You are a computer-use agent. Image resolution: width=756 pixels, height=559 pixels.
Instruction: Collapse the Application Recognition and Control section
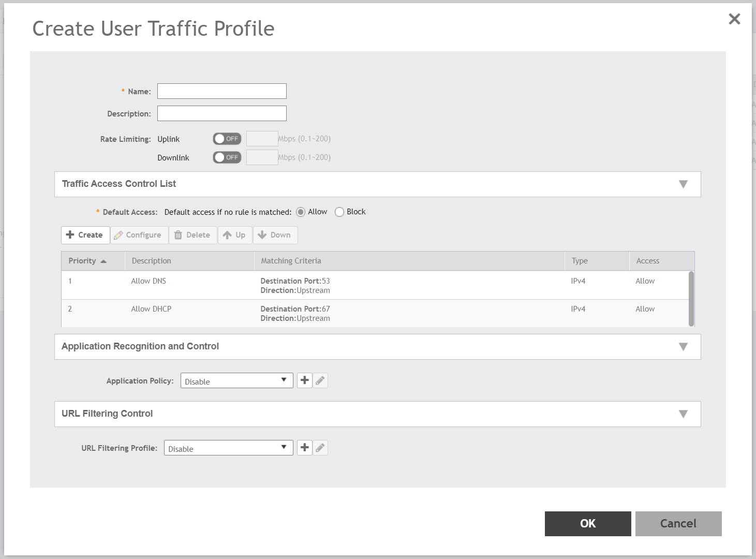[684, 346]
